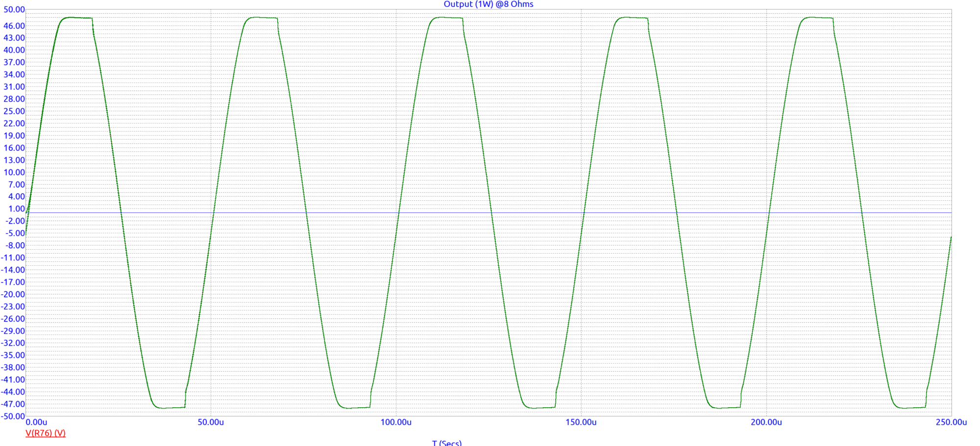Click the -35.00 y-axis value
Viewport: 980px width, 446px height.
[x=13, y=355]
